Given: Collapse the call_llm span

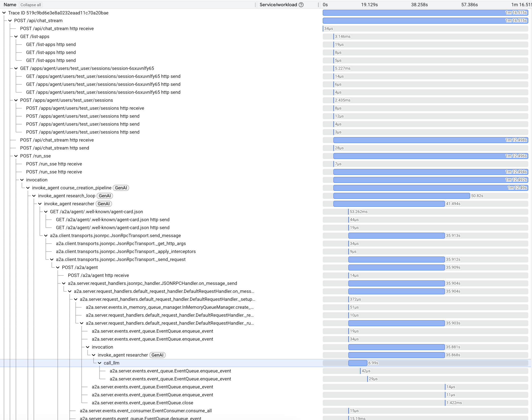Looking at the screenshot, I should (x=99, y=363).
